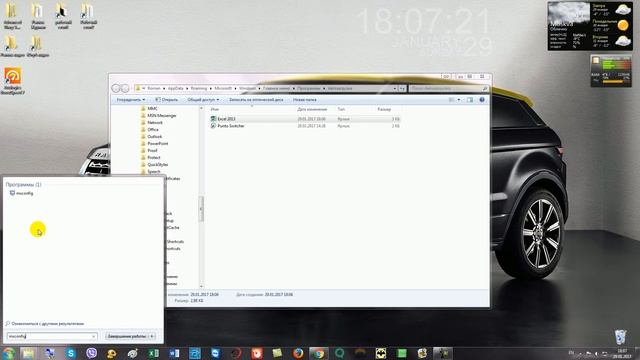Image resolution: width=640 pixels, height=360 pixels.
Task: Select AppData in the address breadcrumb
Action: [176, 88]
